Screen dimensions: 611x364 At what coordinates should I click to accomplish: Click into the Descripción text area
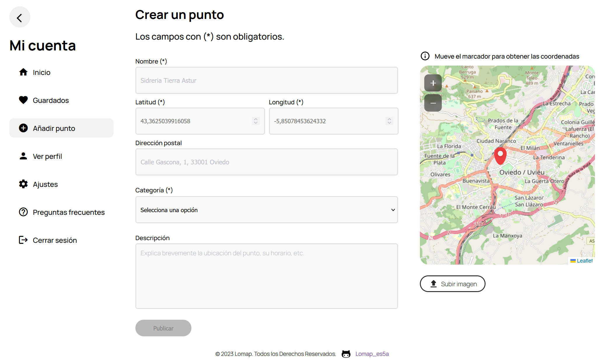[266, 276]
